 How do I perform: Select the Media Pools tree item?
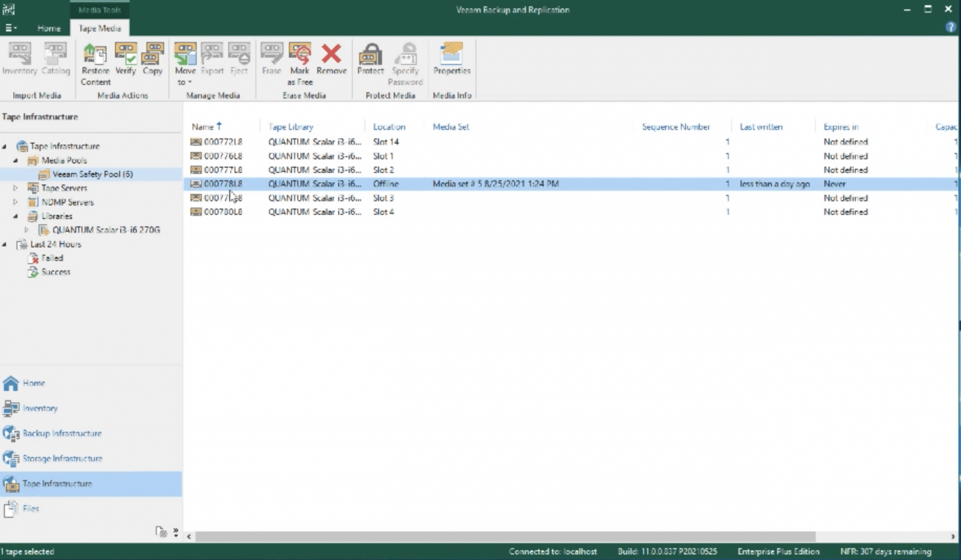point(64,160)
